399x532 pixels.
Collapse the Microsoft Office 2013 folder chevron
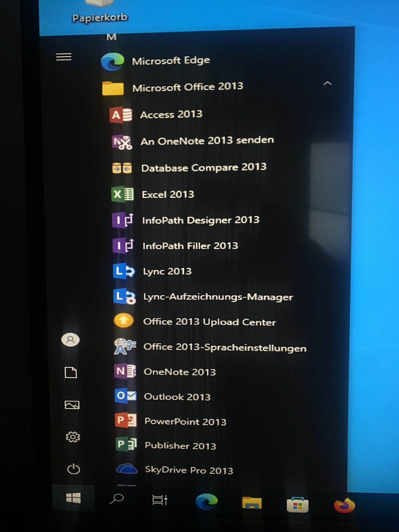[x=328, y=83]
